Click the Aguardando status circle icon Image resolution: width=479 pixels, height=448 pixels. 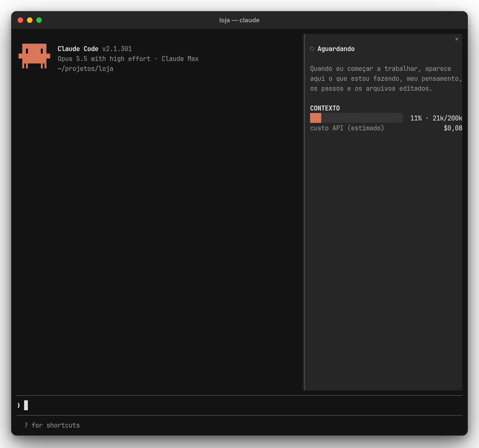coord(312,49)
